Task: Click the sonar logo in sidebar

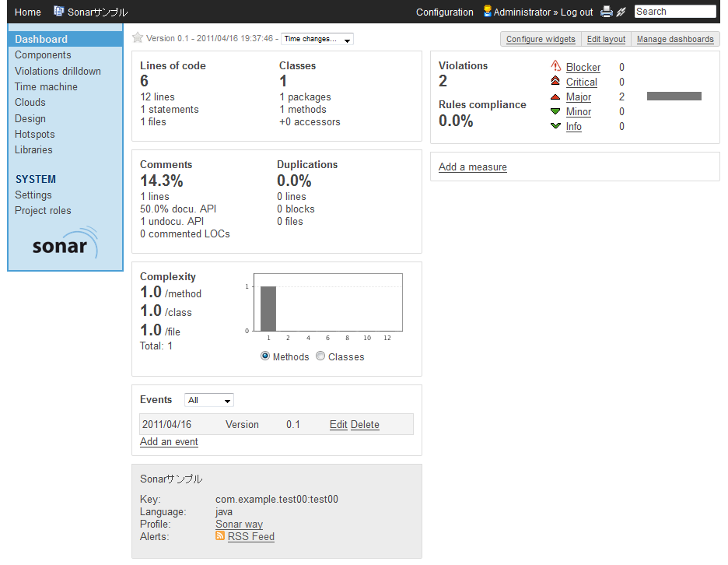Action: pos(65,243)
